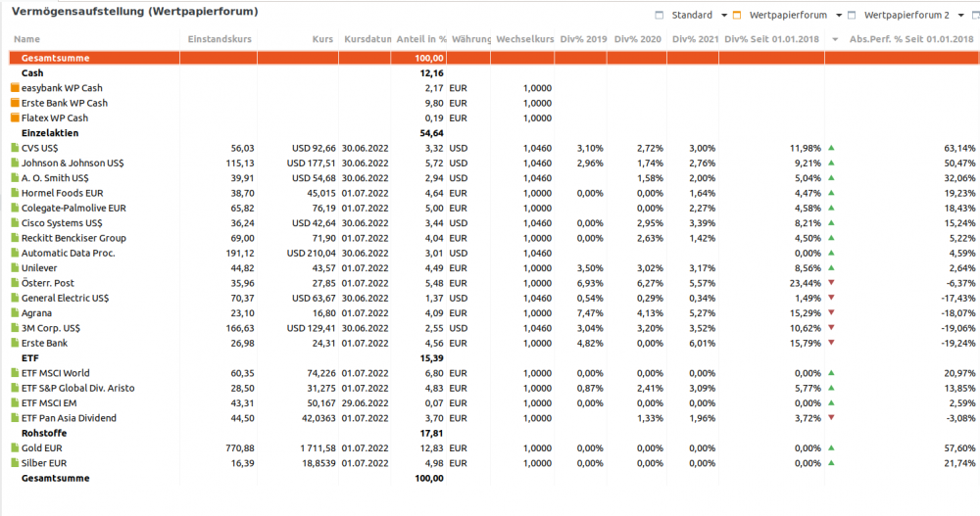Sort by the Div% 2021 column header
Screen dimensions: 980x516
(x=695, y=39)
